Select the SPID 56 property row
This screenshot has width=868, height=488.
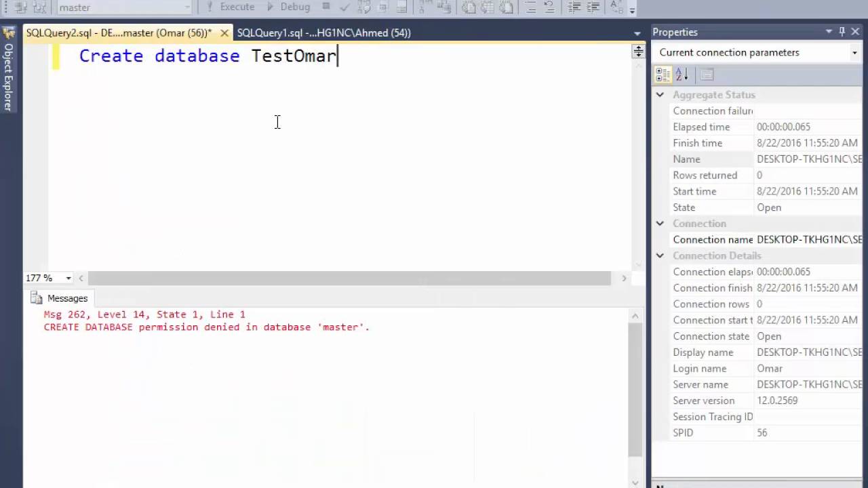point(767,432)
